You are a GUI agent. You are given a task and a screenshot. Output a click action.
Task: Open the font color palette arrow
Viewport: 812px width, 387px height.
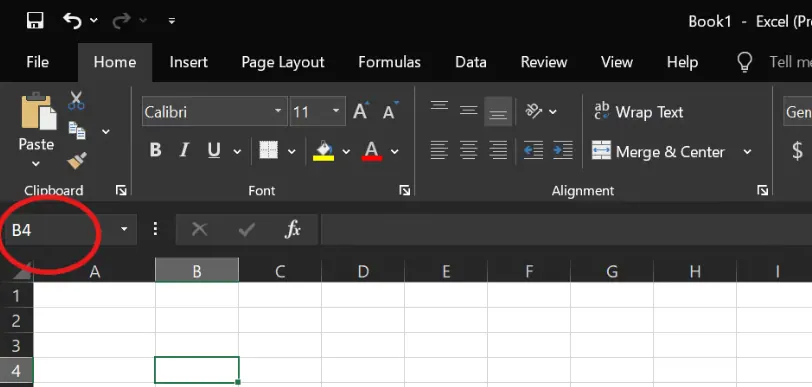395,152
